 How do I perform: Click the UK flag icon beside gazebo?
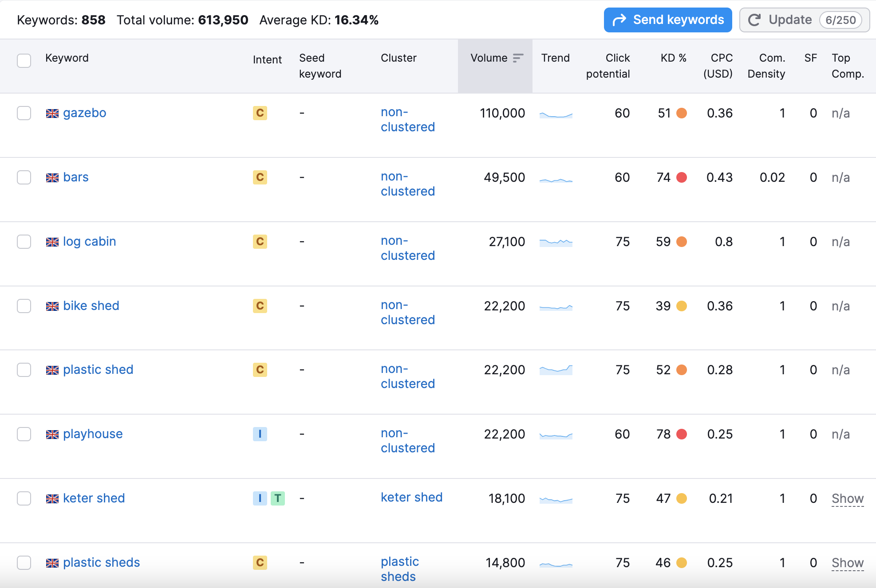52,114
